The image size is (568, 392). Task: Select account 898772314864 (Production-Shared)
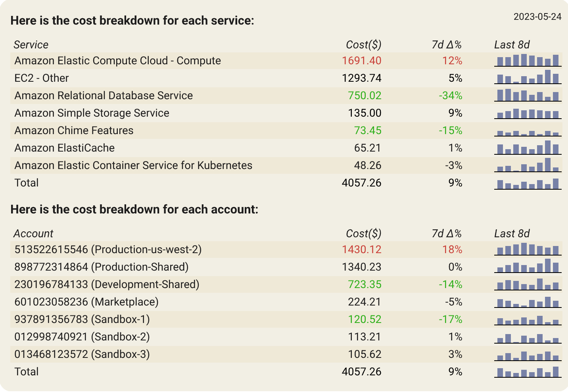[x=102, y=267]
